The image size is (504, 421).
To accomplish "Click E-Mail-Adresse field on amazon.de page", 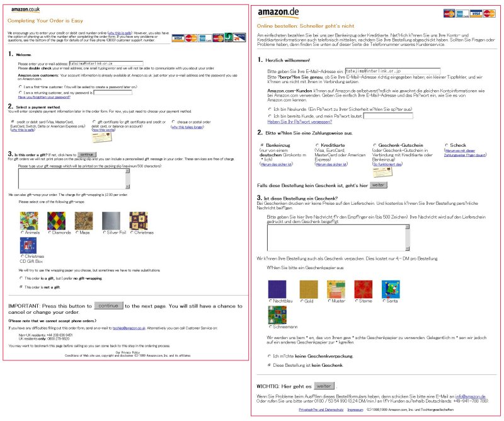I will 392,71.
